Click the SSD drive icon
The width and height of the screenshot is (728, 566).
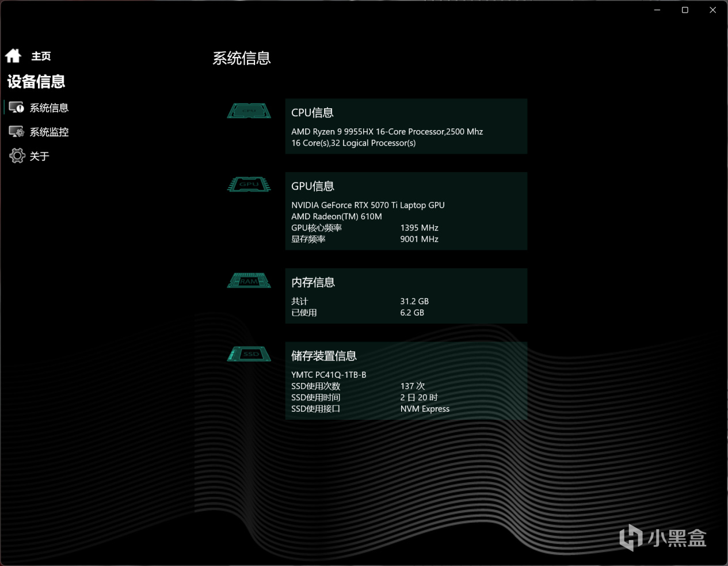click(x=249, y=354)
